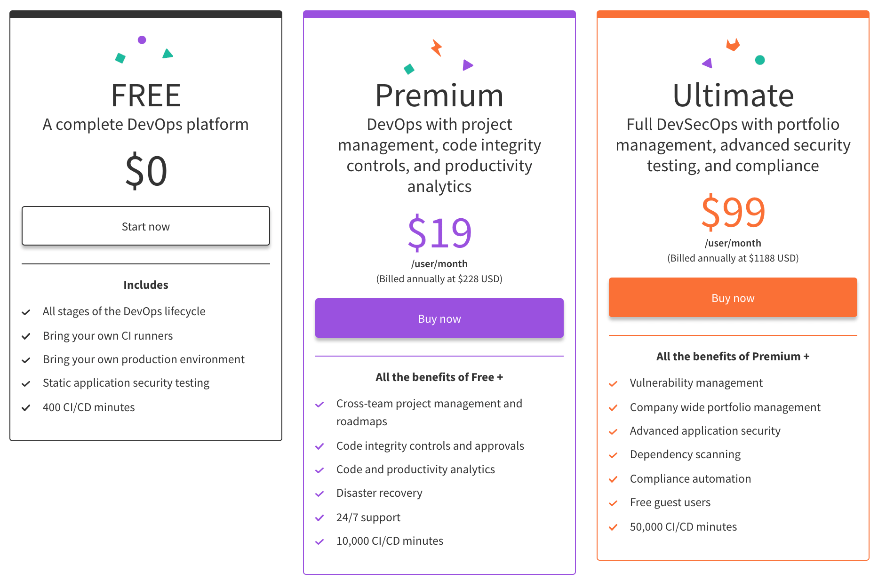Click the Start now button

pyautogui.click(x=146, y=226)
